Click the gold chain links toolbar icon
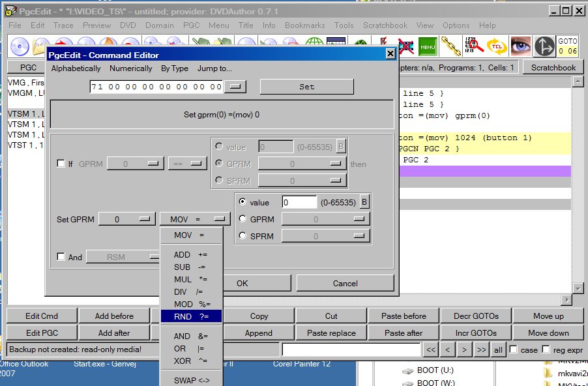Viewport: 588px width, 386px height. tap(450, 46)
